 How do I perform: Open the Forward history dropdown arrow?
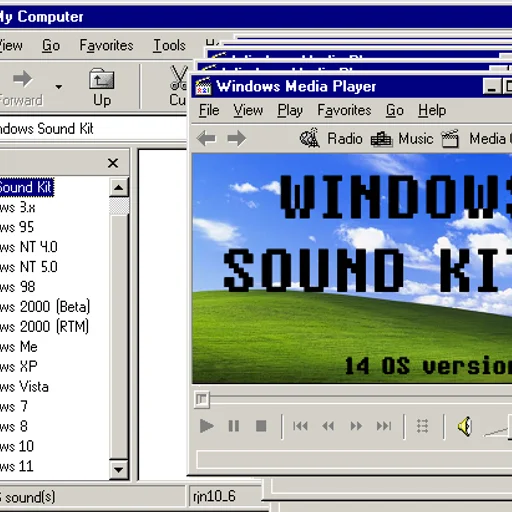click(x=59, y=87)
